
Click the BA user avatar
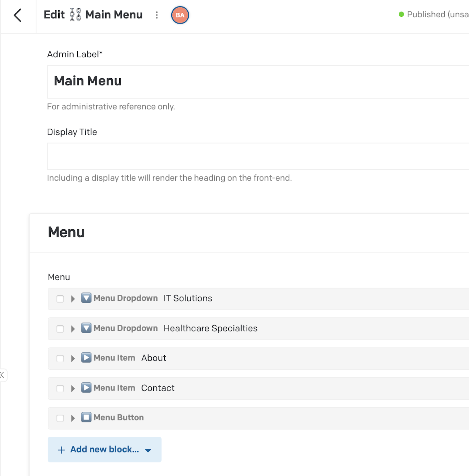click(x=180, y=15)
